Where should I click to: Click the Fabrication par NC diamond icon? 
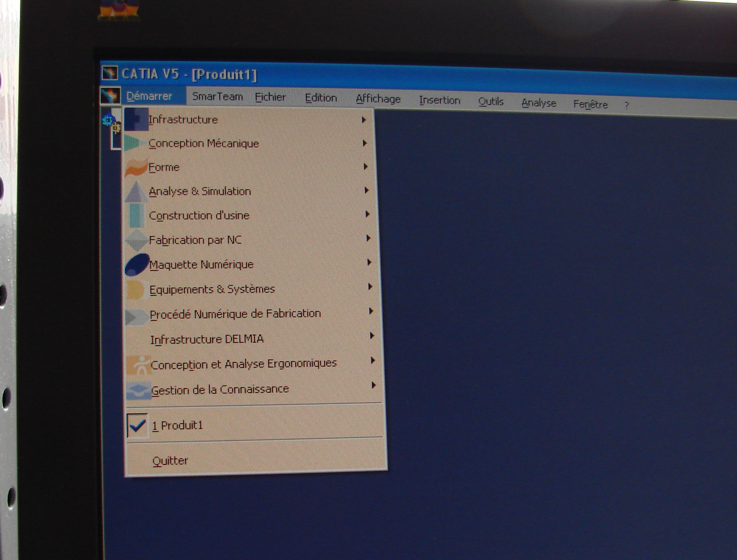[136, 240]
